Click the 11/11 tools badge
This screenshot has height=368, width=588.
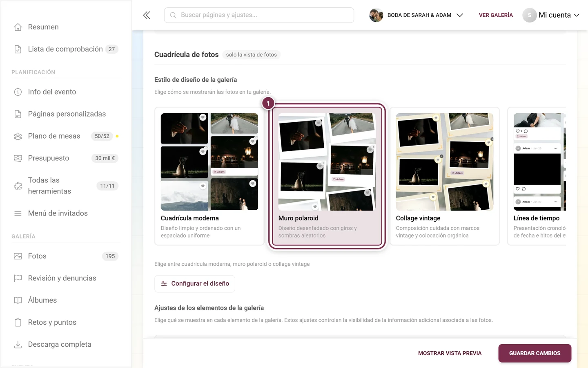pos(107,186)
